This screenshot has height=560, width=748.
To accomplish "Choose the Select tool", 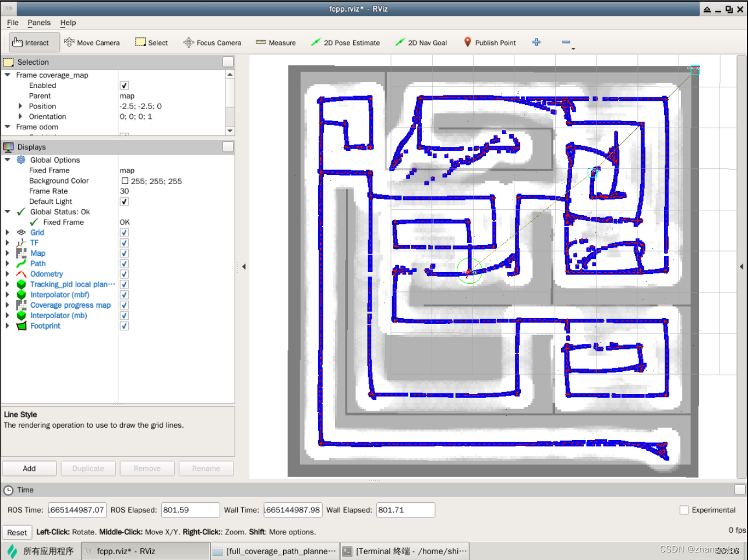I will 151,43.
